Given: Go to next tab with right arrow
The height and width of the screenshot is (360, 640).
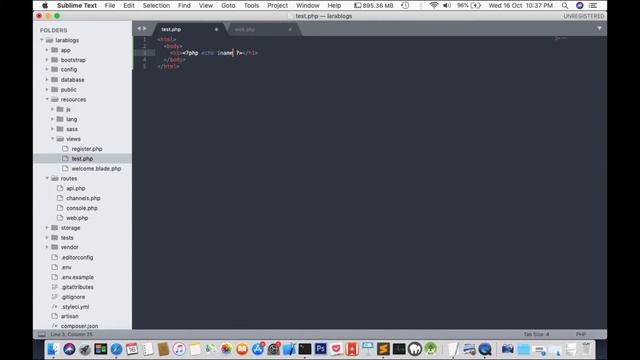Looking at the screenshot, I should [144, 29].
